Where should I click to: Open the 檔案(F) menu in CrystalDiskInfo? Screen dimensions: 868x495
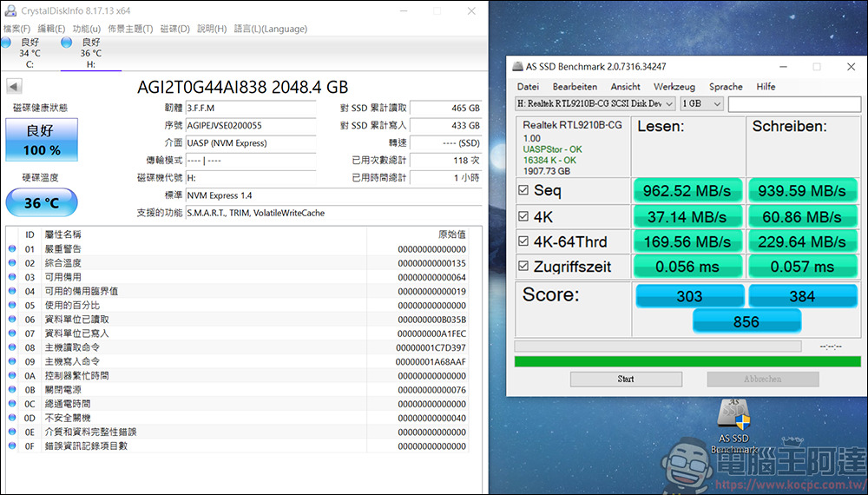click(x=16, y=29)
